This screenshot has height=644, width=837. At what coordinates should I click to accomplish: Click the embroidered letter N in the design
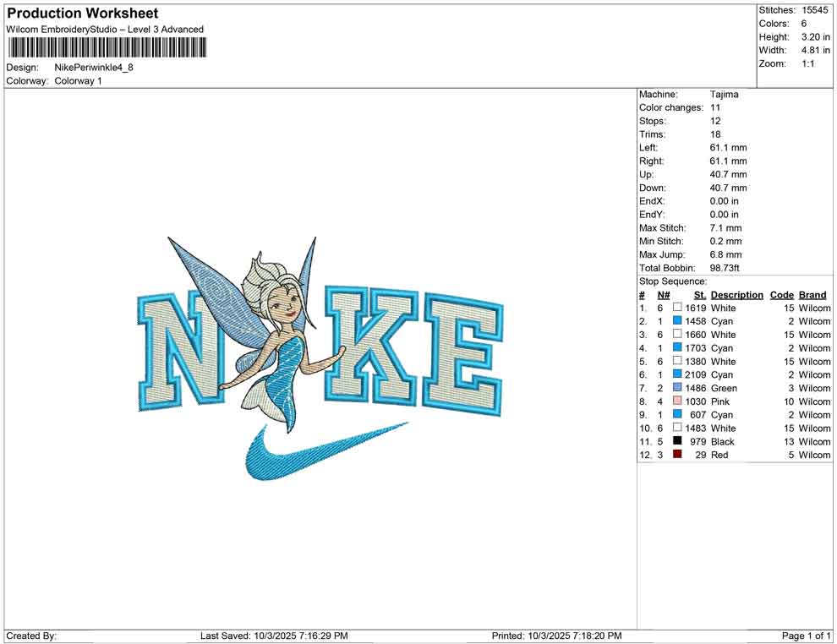pyautogui.click(x=182, y=352)
